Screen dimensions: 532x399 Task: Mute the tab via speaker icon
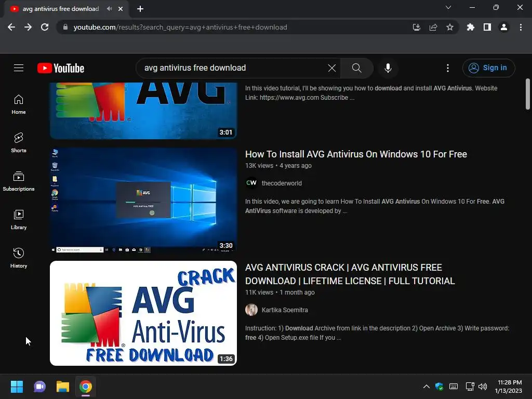coord(109,9)
